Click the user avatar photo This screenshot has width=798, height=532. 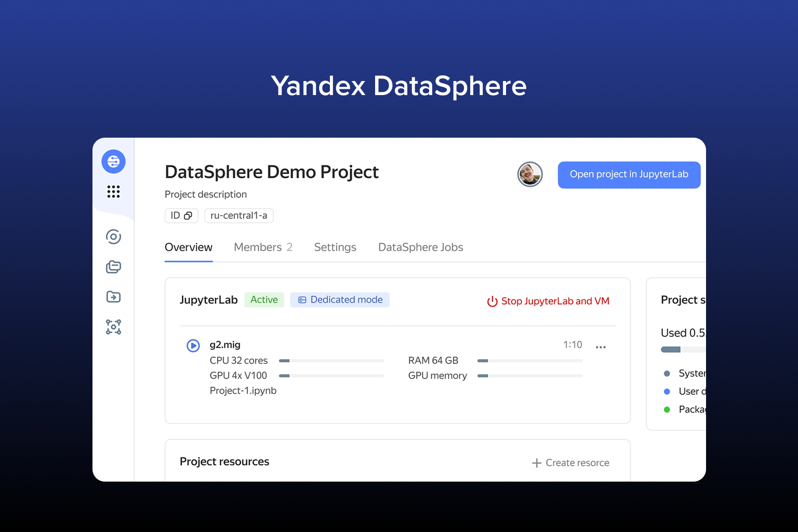[x=530, y=174]
